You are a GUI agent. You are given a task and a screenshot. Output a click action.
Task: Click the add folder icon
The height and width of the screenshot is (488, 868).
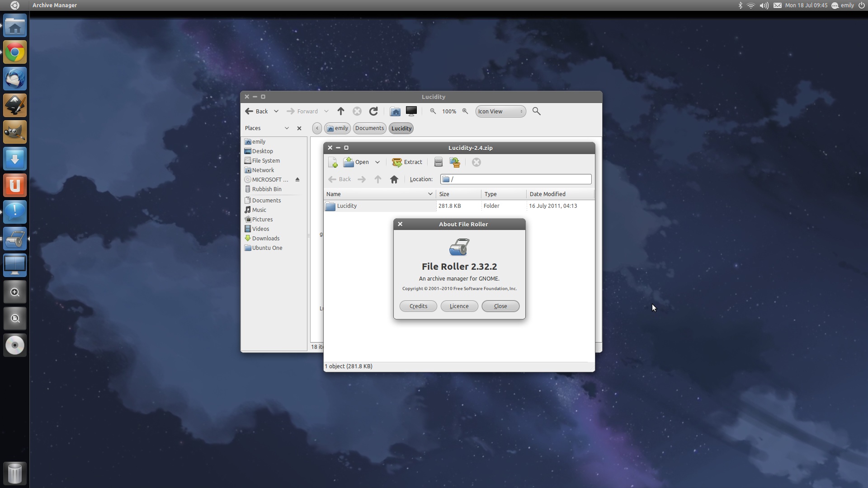(x=455, y=162)
